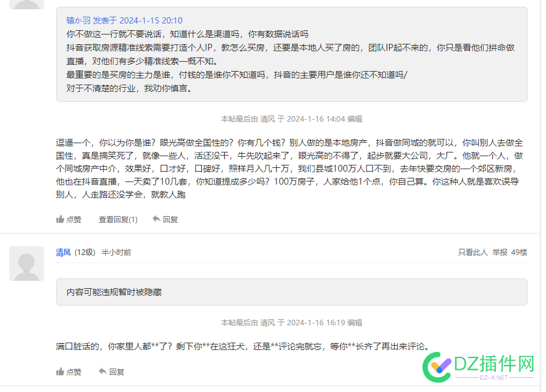Select 只看此人 to filter this user's posts
Screen dimensions: 546x392
pos(472,252)
